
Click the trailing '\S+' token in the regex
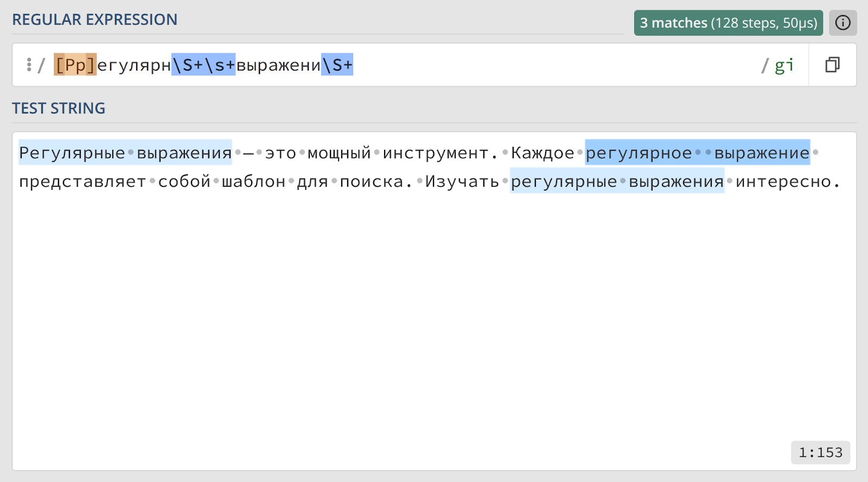(337, 65)
